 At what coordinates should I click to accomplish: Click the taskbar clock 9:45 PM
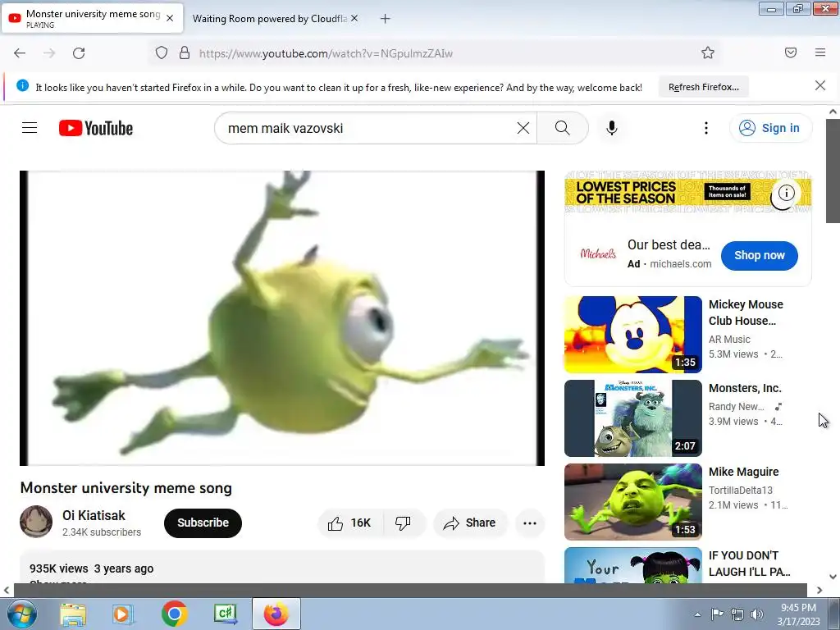tap(798, 608)
